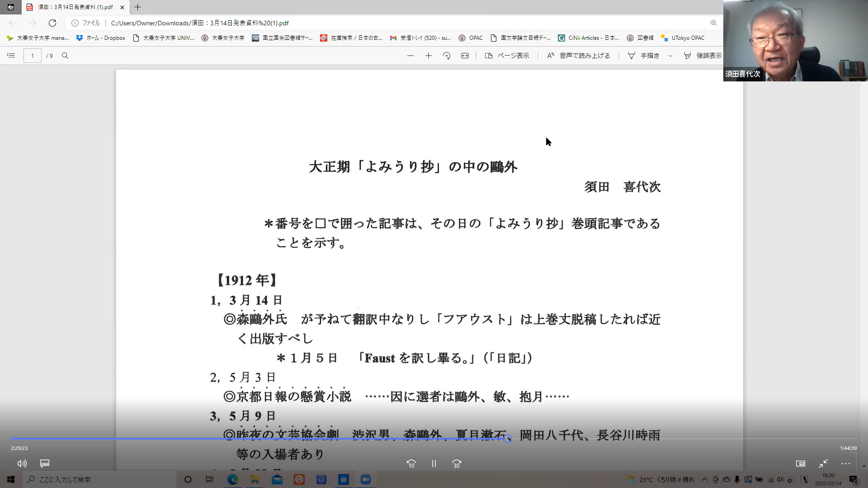The width and height of the screenshot is (868, 488).
Task: Skip back 10 seconds
Action: [411, 464]
